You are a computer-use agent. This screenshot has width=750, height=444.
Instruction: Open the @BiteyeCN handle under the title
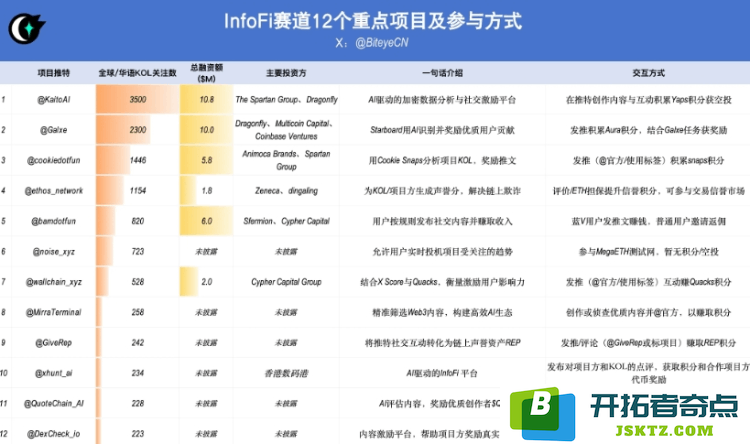coord(382,43)
